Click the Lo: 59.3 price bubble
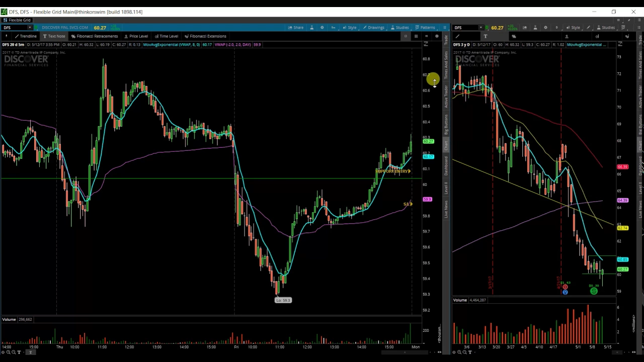The image size is (644, 362). (x=283, y=300)
